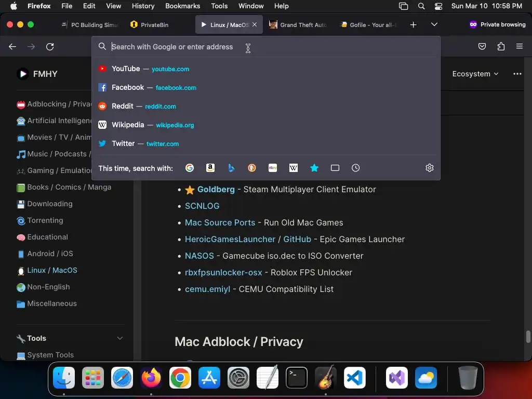532x399 pixels.
Task: Select Facebook suggestion in dropdown
Action: 266,87
